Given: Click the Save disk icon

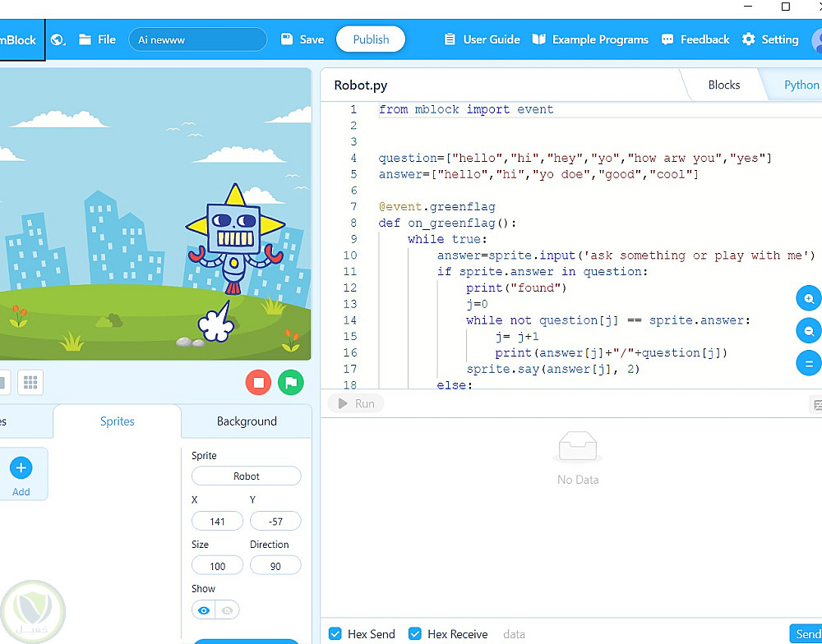Looking at the screenshot, I should point(287,39).
